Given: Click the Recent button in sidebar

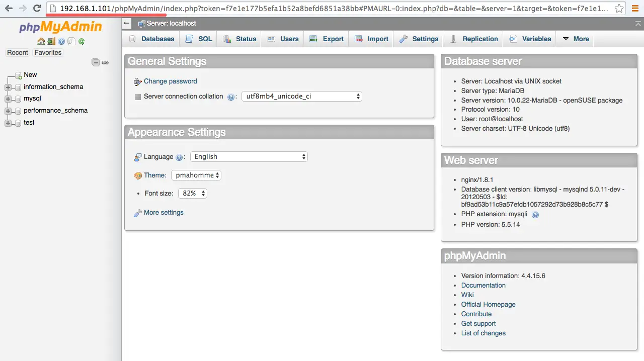Looking at the screenshot, I should pos(18,52).
